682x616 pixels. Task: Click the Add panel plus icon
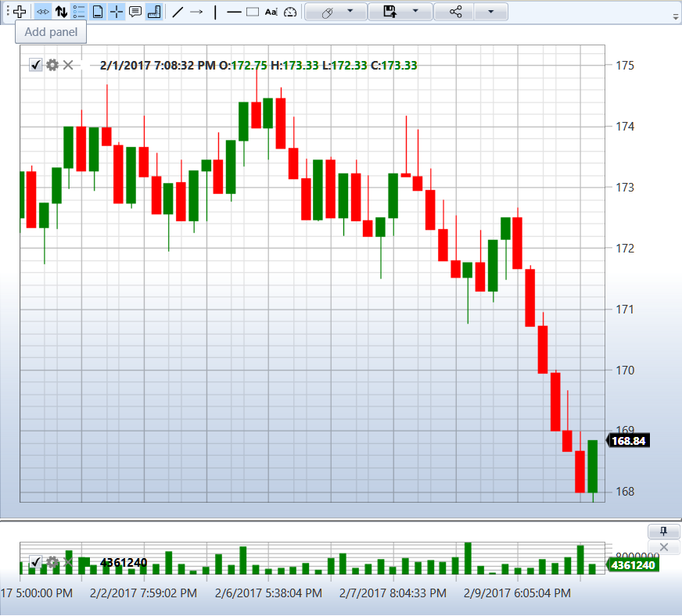tap(19, 12)
